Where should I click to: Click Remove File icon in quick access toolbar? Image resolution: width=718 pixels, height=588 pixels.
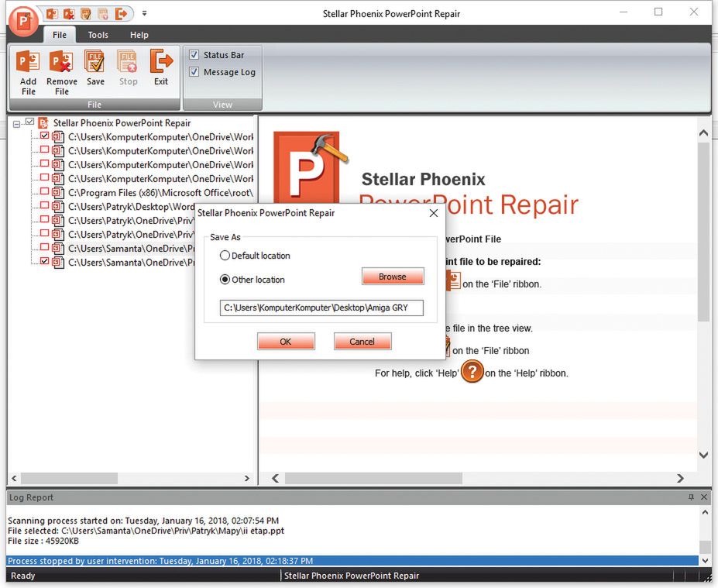69,14
